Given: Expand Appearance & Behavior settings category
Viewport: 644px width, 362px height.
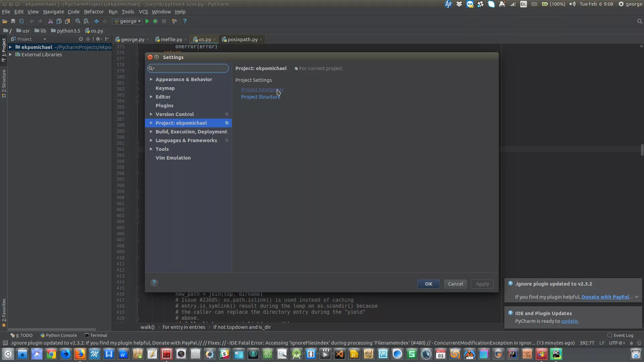Looking at the screenshot, I should tap(151, 79).
